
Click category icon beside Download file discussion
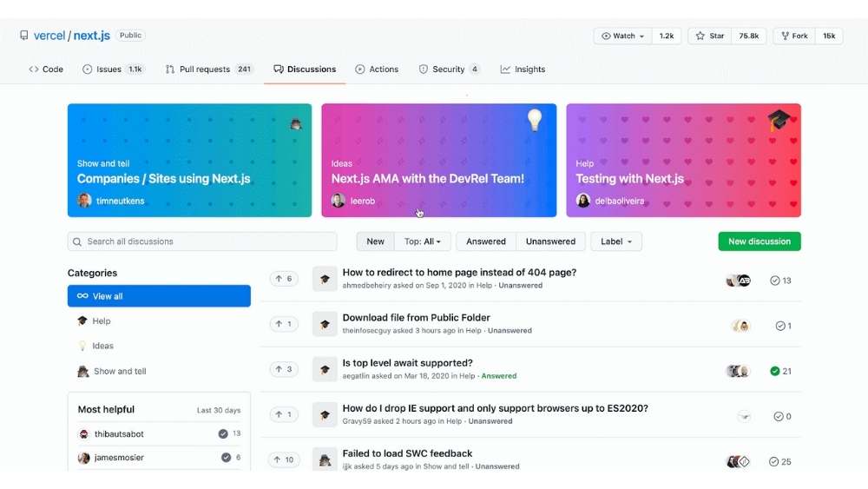point(325,324)
